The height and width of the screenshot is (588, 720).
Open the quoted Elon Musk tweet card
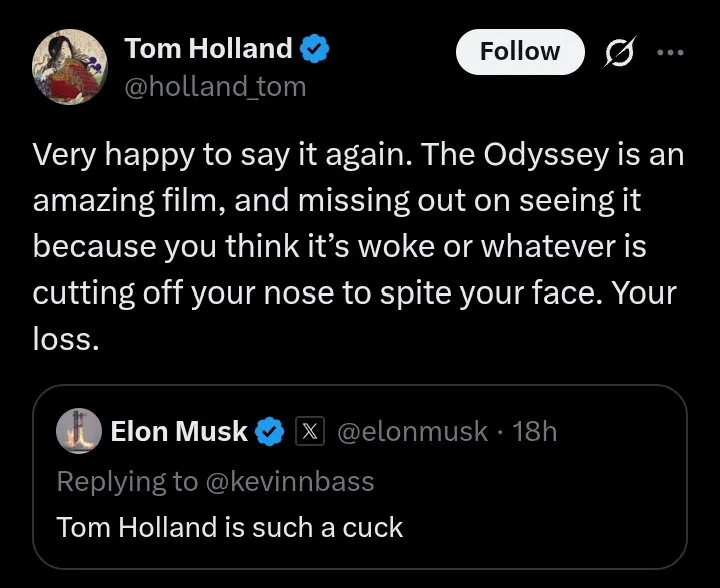coord(360,477)
